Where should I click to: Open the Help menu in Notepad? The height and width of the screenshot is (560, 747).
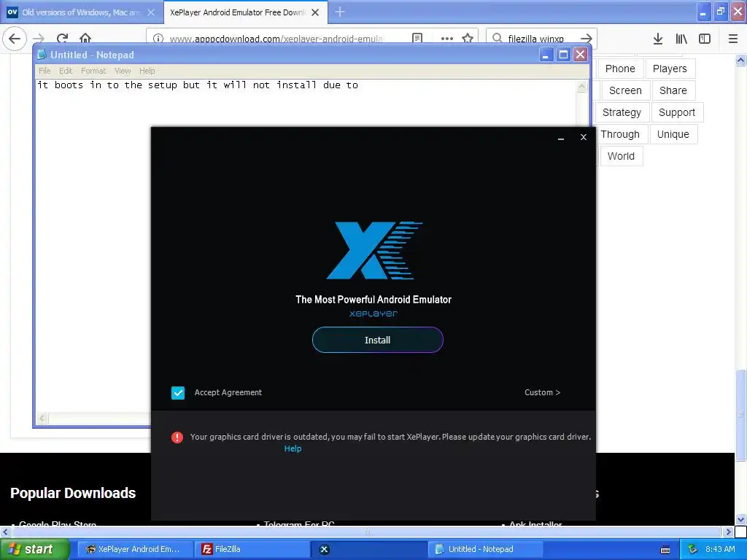pyautogui.click(x=147, y=71)
